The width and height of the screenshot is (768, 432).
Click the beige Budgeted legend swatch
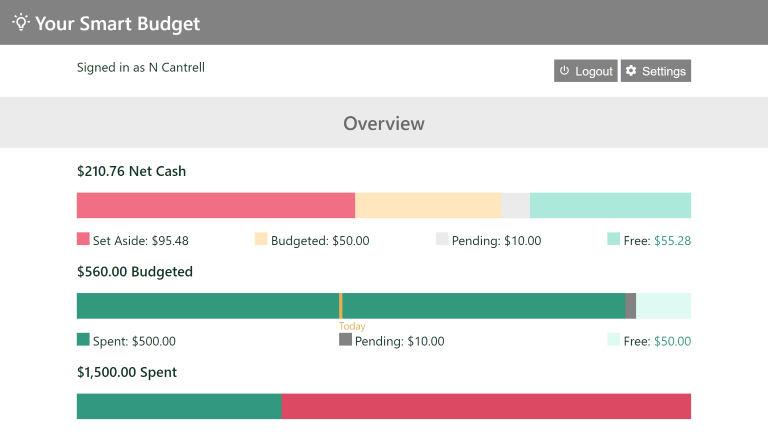tap(261, 240)
